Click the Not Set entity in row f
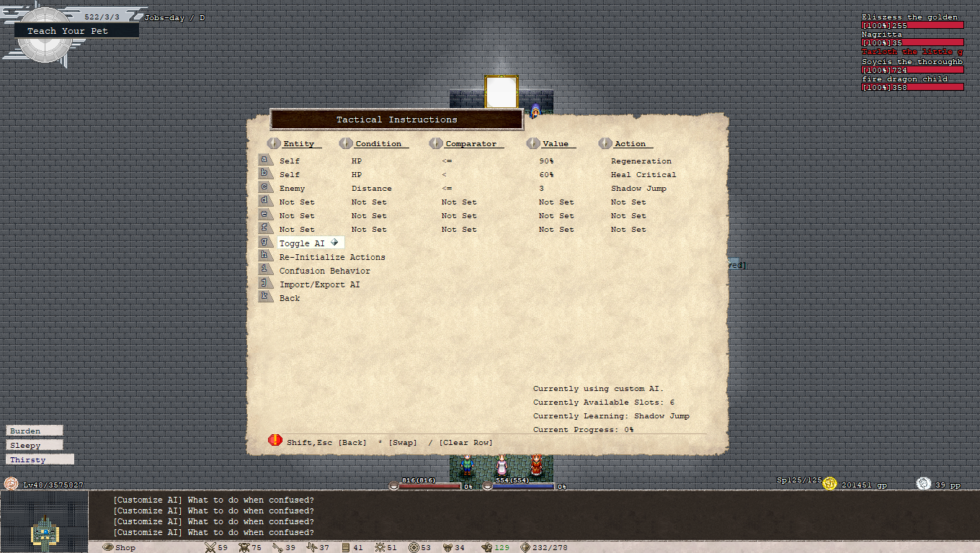980x553 pixels. (x=297, y=230)
